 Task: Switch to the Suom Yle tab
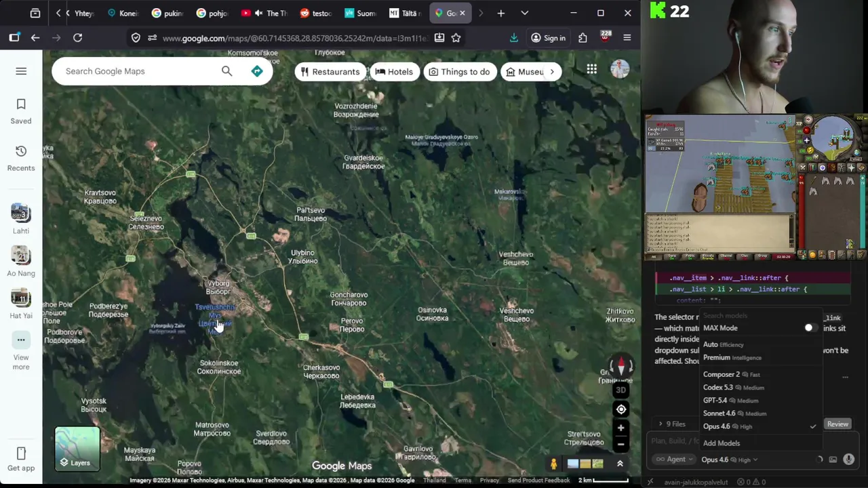click(x=359, y=13)
